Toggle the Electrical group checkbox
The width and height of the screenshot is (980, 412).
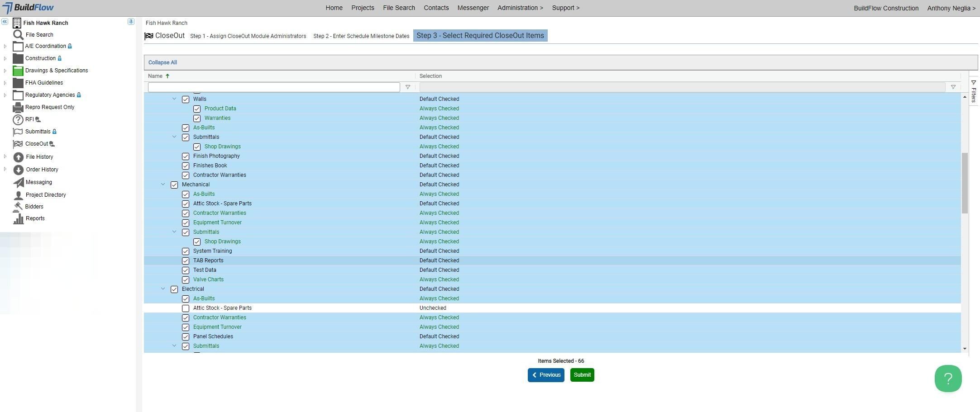(x=174, y=289)
